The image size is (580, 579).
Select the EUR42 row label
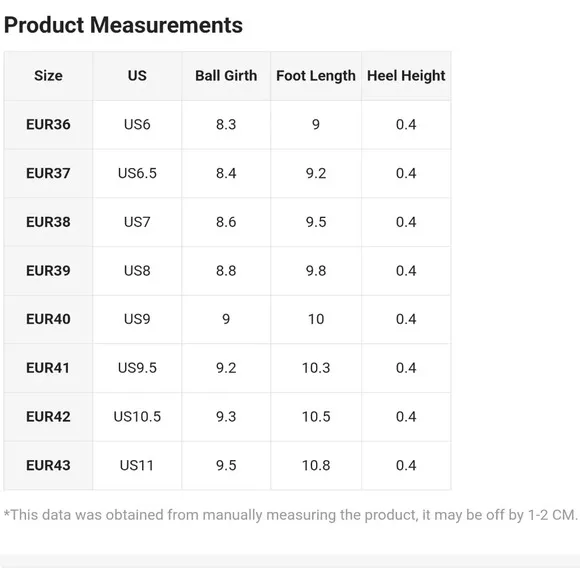pyautogui.click(x=48, y=417)
